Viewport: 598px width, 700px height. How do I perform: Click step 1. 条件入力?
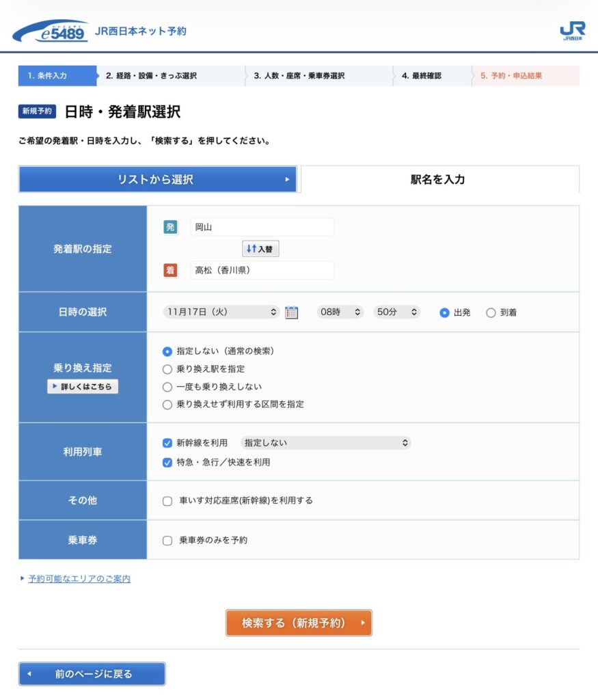(57, 75)
